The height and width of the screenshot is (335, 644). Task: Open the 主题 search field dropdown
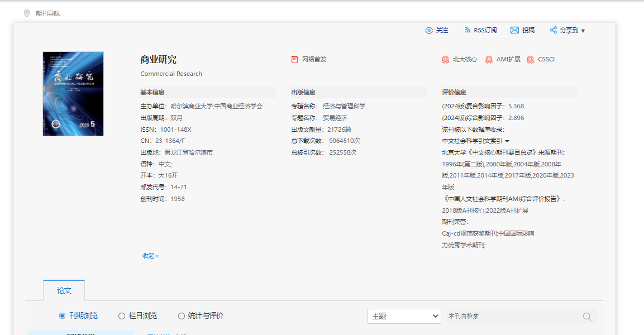tap(404, 316)
